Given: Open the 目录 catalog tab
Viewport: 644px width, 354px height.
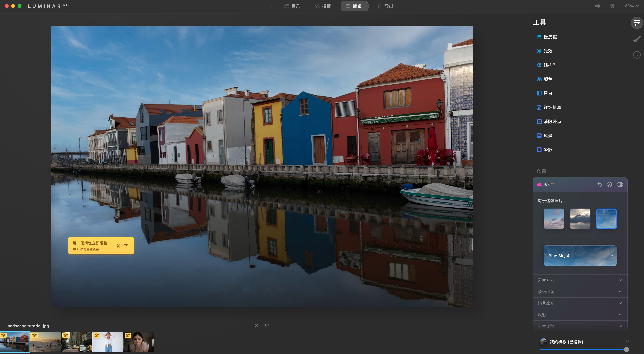Looking at the screenshot, I should 292,6.
